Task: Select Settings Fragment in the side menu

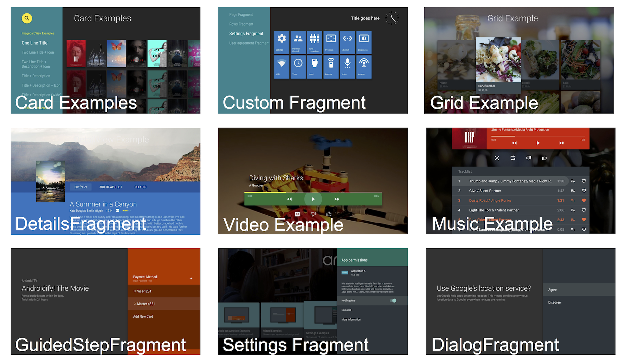Action: pos(246,34)
